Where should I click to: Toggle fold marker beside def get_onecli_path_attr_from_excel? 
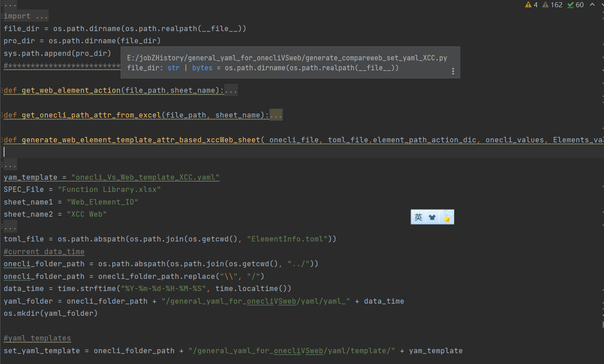[2, 115]
